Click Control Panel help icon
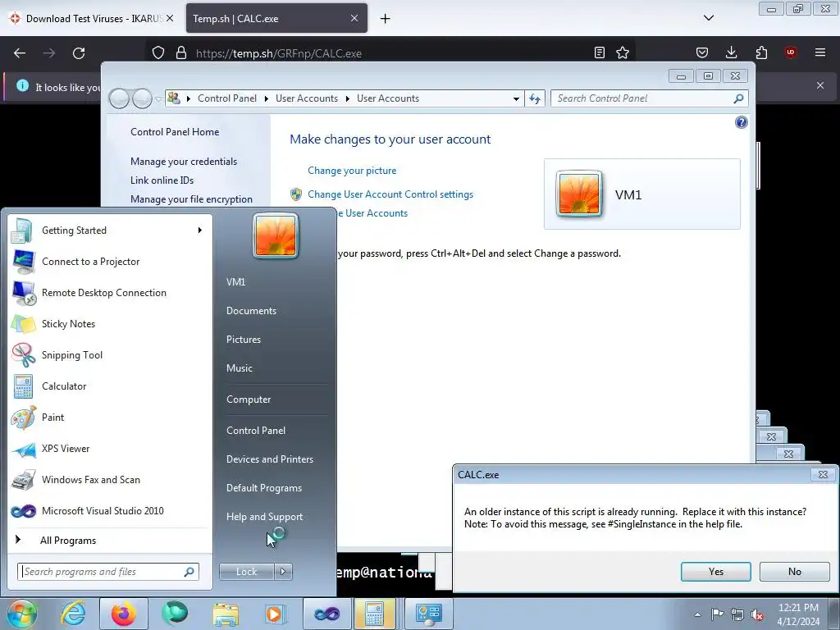 click(x=741, y=123)
